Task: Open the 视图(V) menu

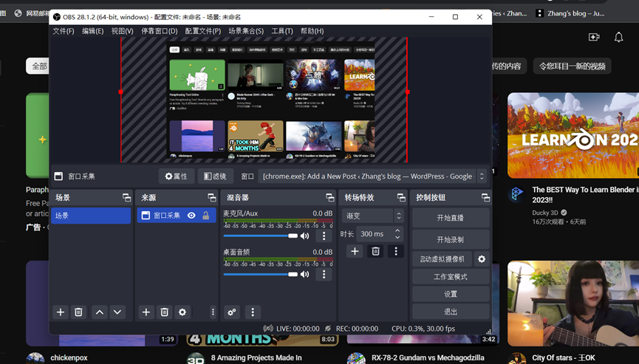Action: 122,31
